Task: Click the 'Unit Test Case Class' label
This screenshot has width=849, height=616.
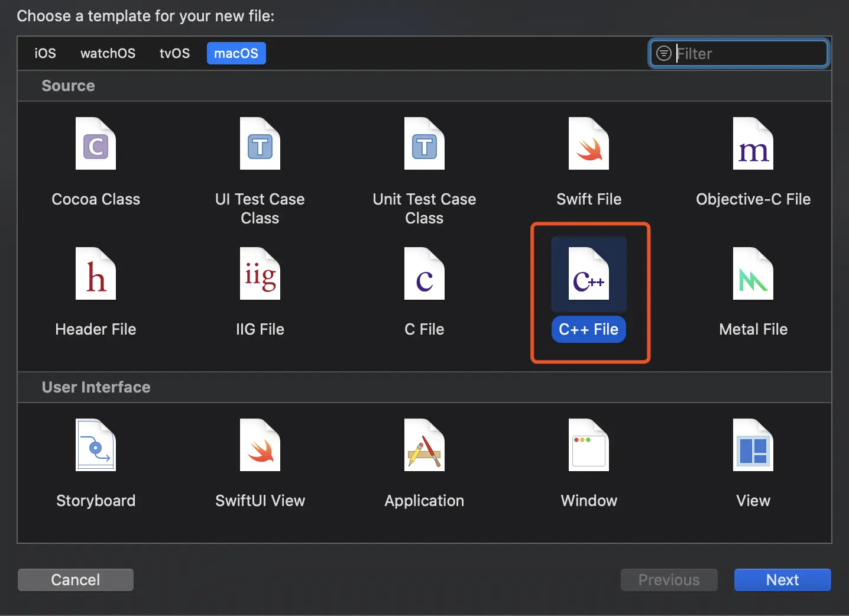Action: (x=424, y=209)
